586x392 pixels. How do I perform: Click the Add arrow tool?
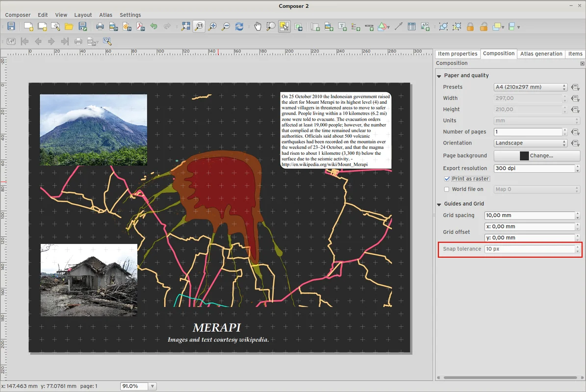[x=398, y=26]
